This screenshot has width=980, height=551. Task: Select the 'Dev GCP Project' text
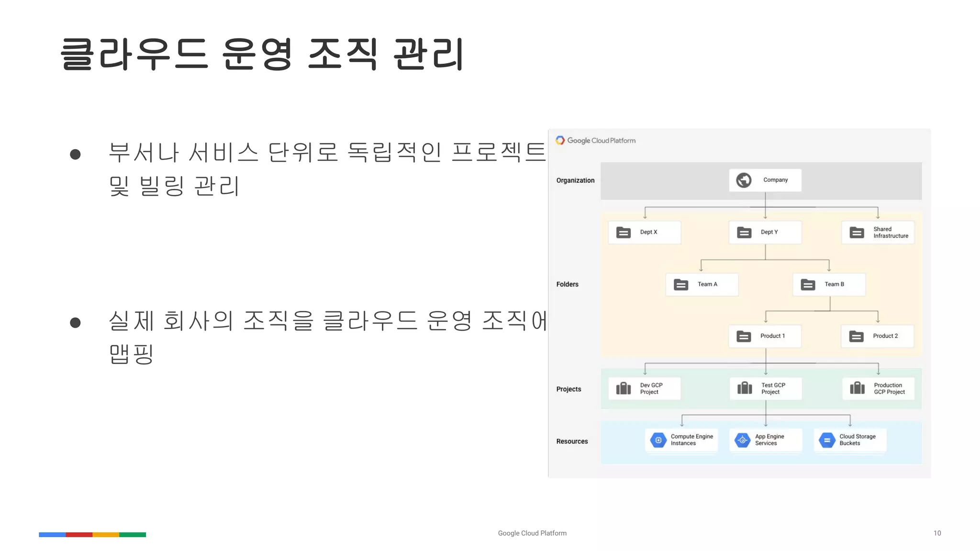[x=651, y=388]
